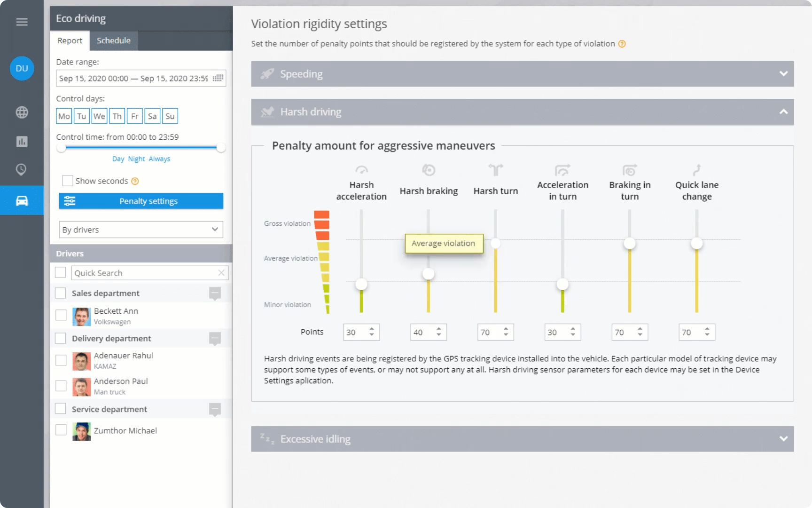Adjust Braking in turn points stepper
The height and width of the screenshot is (508, 812).
(x=640, y=332)
